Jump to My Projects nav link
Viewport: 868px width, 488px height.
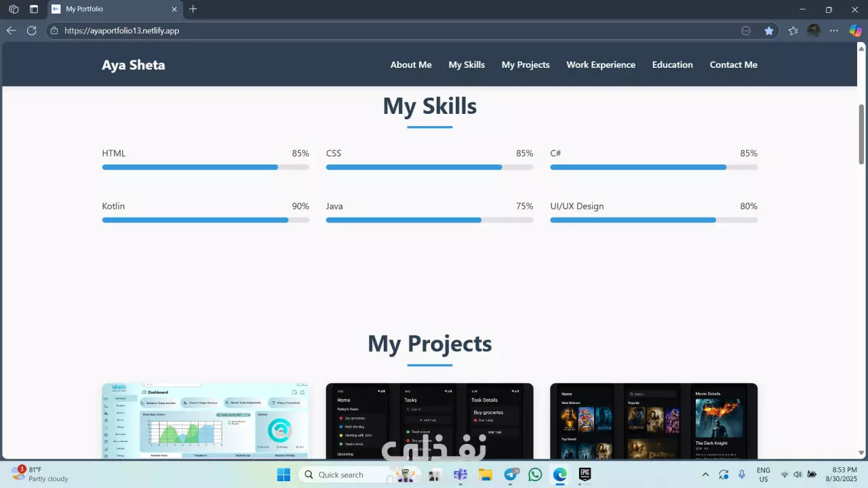[x=526, y=65]
